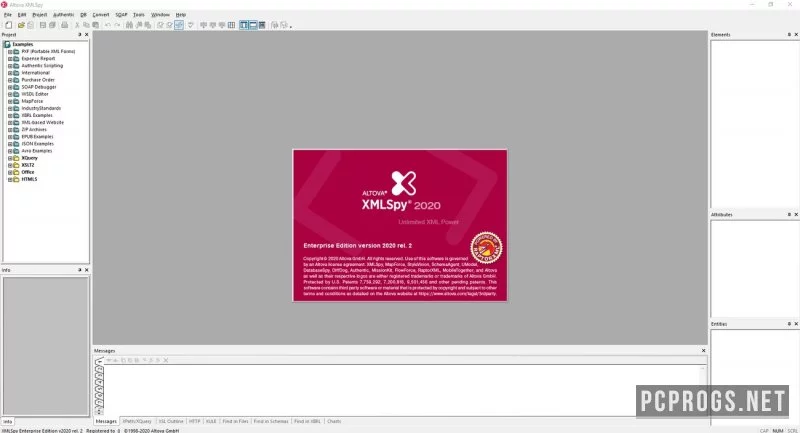
Task: Expand the Authentic Scripting folder
Action: (10, 66)
